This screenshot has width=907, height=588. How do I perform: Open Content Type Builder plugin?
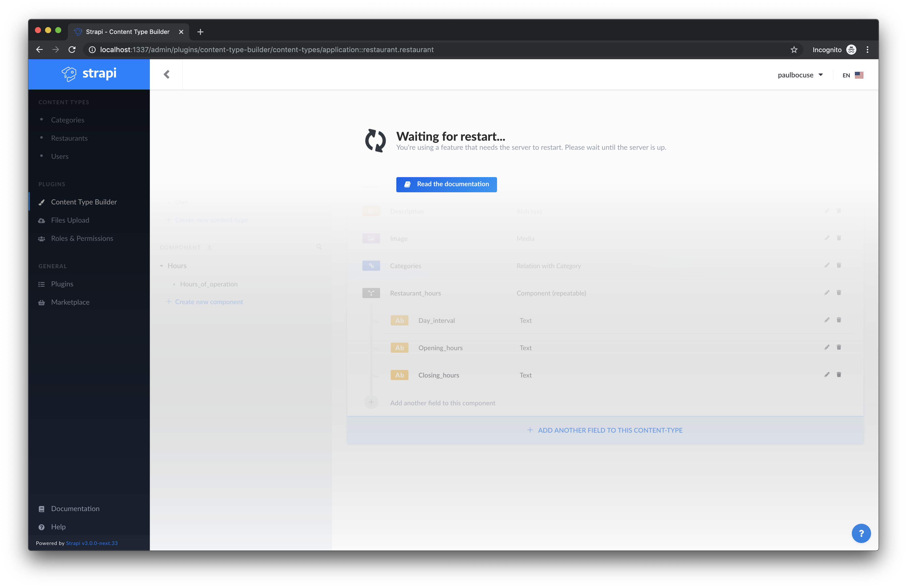[84, 202]
